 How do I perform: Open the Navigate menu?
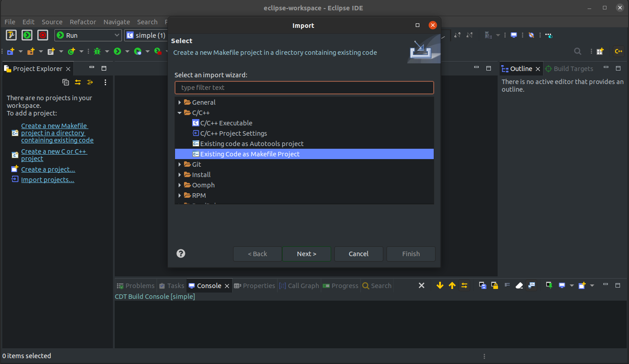point(117,22)
